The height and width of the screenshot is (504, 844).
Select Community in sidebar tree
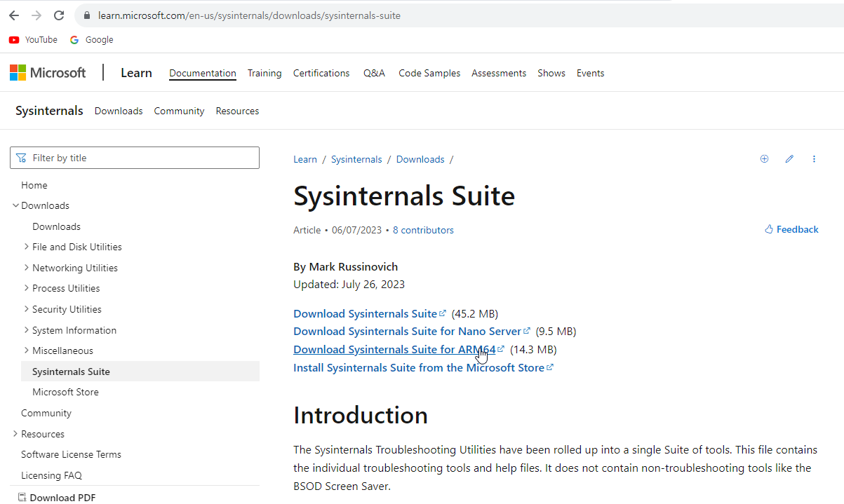46,413
